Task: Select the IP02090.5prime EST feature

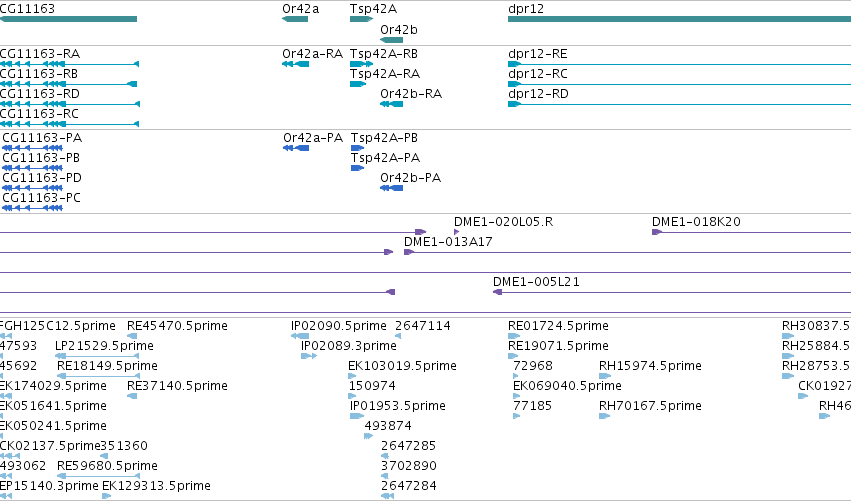Action: pos(300,336)
